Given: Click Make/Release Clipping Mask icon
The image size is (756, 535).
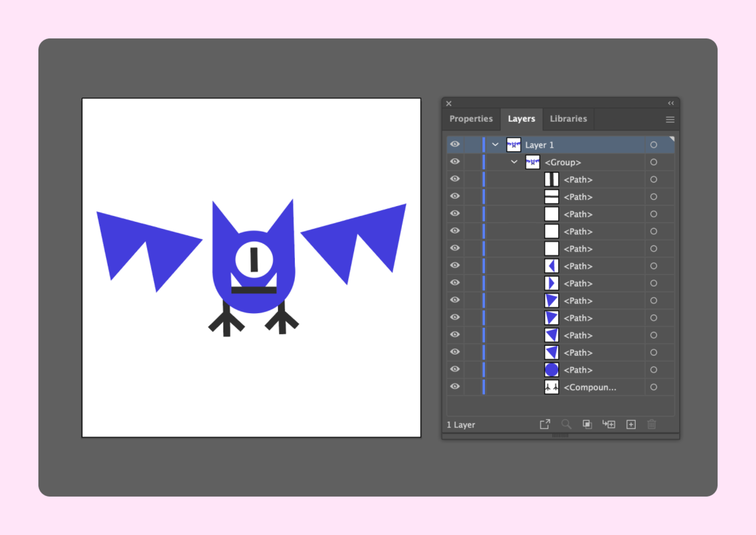Looking at the screenshot, I should coord(587,425).
